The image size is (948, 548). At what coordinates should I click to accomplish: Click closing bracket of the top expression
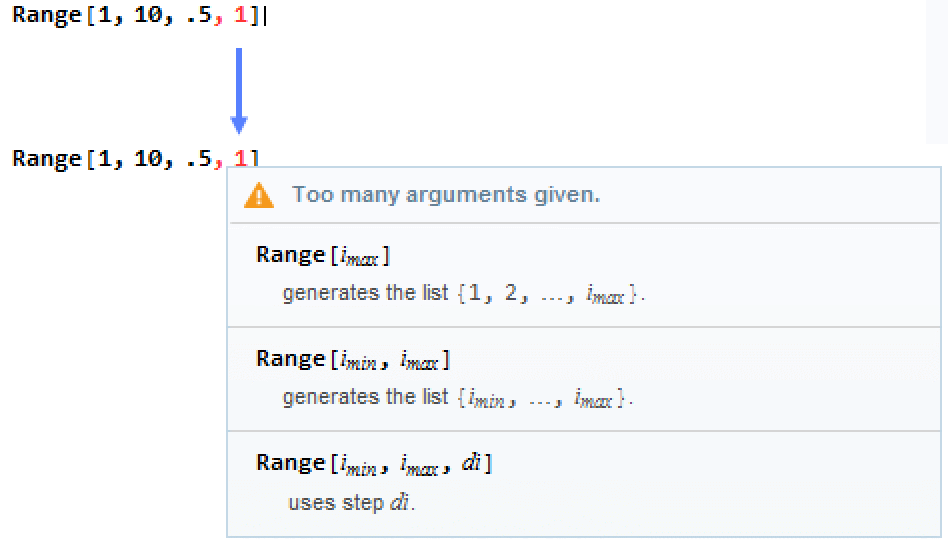(254, 19)
